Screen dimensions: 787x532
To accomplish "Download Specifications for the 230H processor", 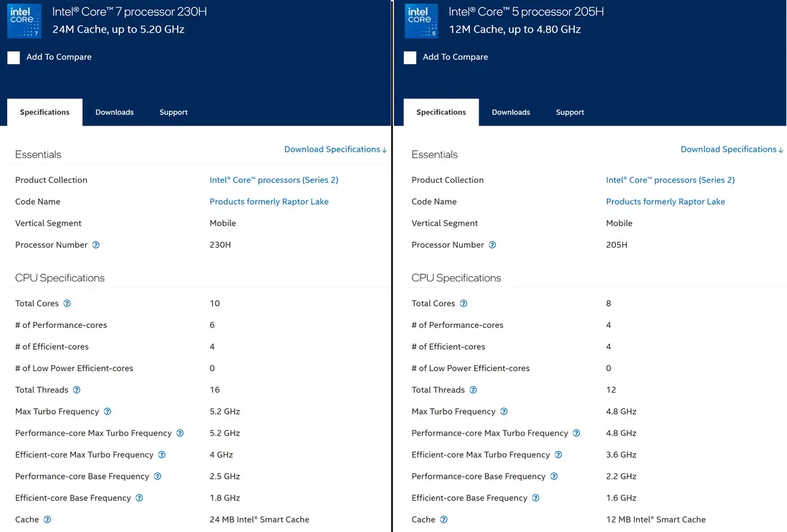I will point(335,149).
